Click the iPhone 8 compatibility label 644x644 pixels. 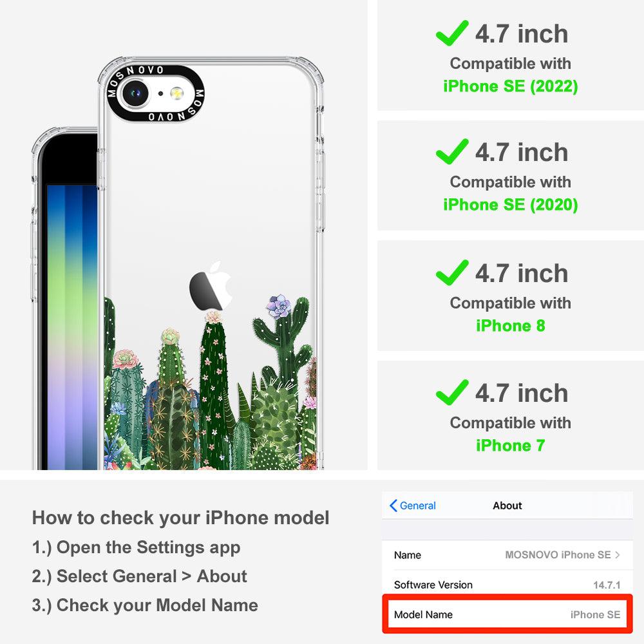click(511, 326)
